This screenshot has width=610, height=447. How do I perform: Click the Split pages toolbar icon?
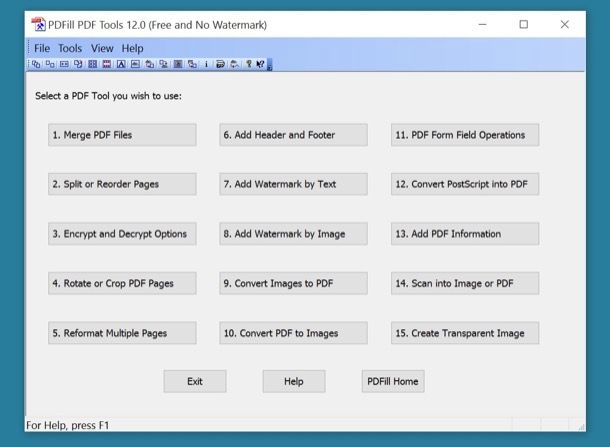(x=50, y=64)
